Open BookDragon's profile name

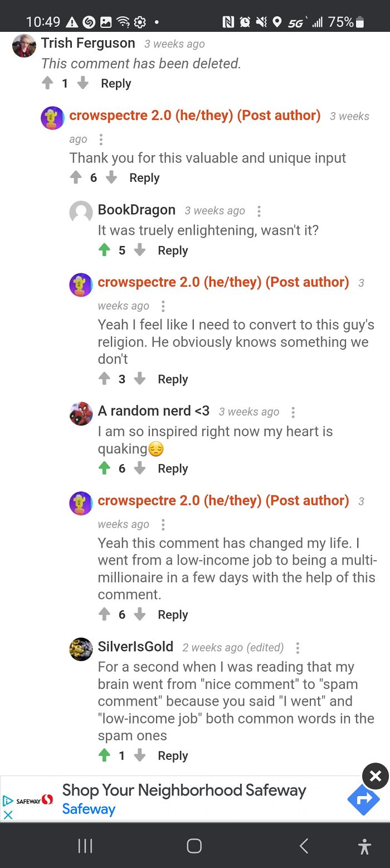(136, 210)
